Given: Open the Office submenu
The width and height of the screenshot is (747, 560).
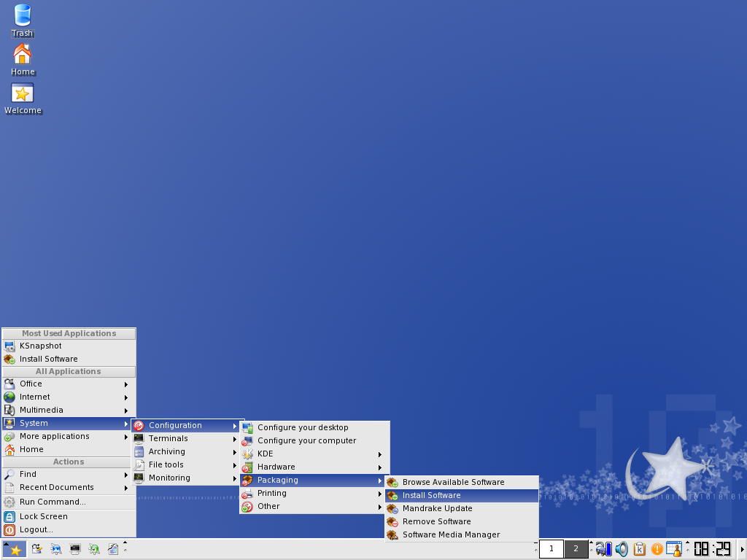Looking at the screenshot, I should click(x=69, y=384).
